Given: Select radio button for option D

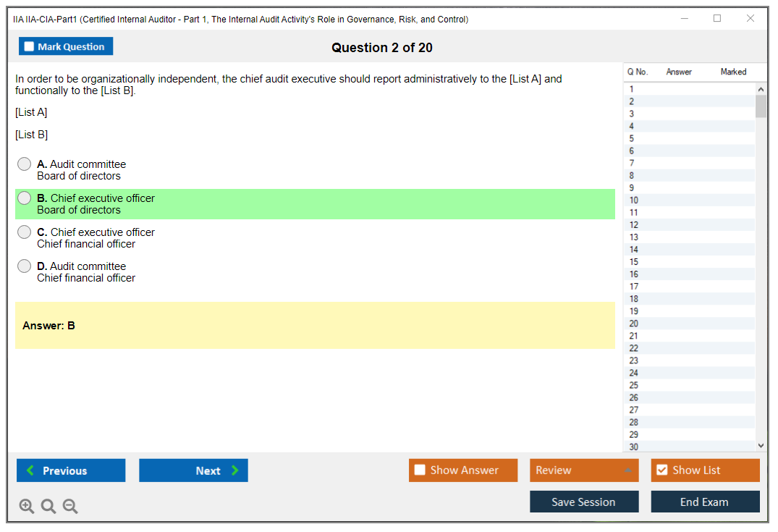Looking at the screenshot, I should [24, 266].
